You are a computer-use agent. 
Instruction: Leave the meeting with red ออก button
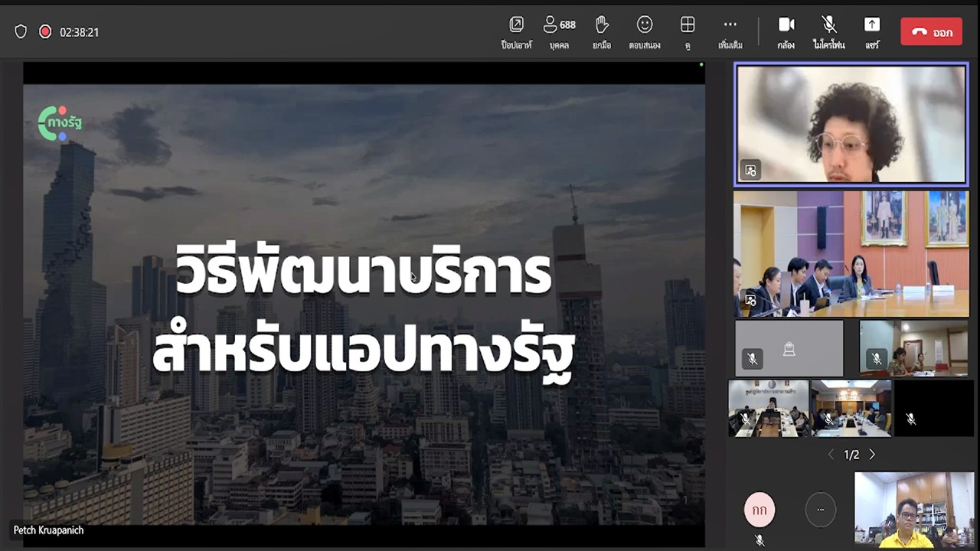[931, 32]
